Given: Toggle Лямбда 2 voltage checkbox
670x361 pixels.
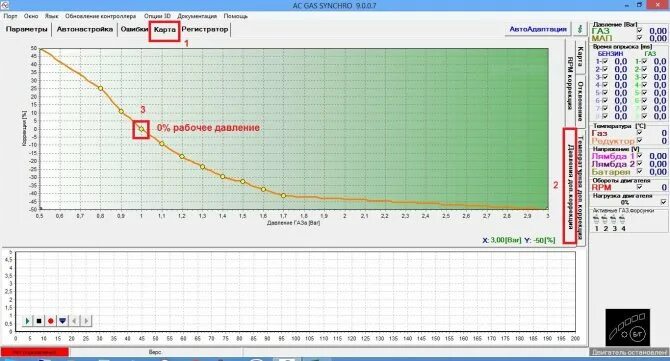Looking at the screenshot, I should (x=640, y=164).
